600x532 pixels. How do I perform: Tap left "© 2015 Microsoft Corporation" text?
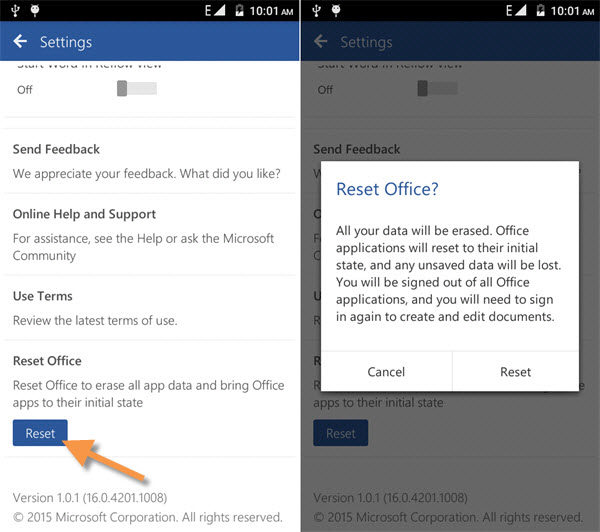148,517
